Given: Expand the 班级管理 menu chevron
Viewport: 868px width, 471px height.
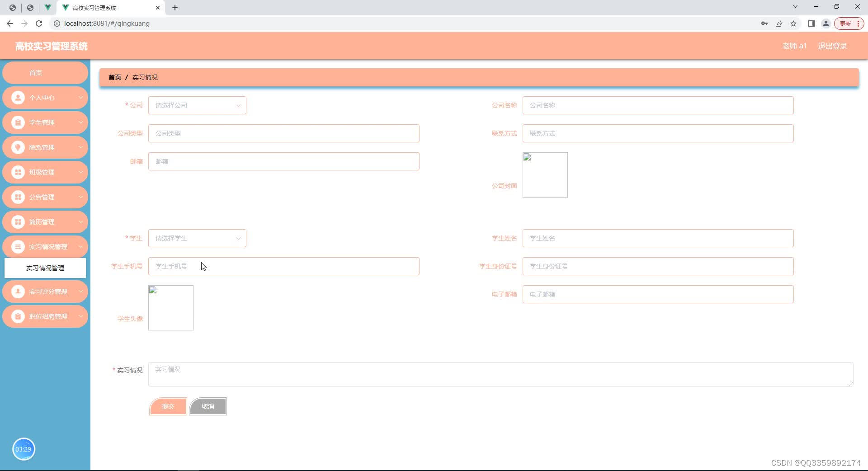Looking at the screenshot, I should tap(80, 172).
